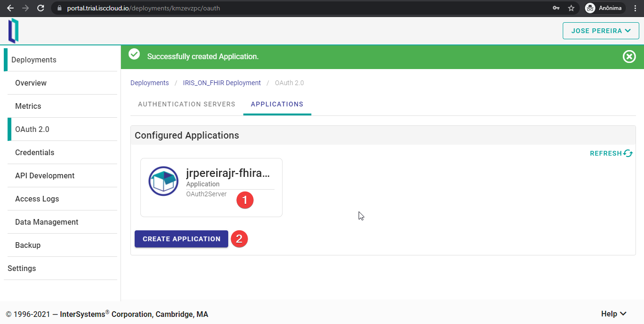
Task: Click OAuth 2.0 breadcrumb text
Action: tap(289, 83)
